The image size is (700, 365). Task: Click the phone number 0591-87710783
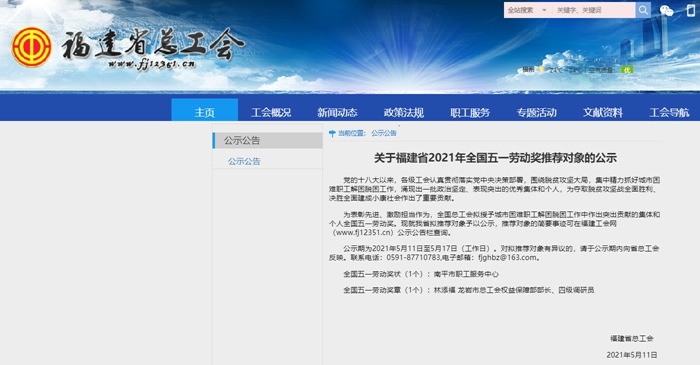tap(413, 257)
